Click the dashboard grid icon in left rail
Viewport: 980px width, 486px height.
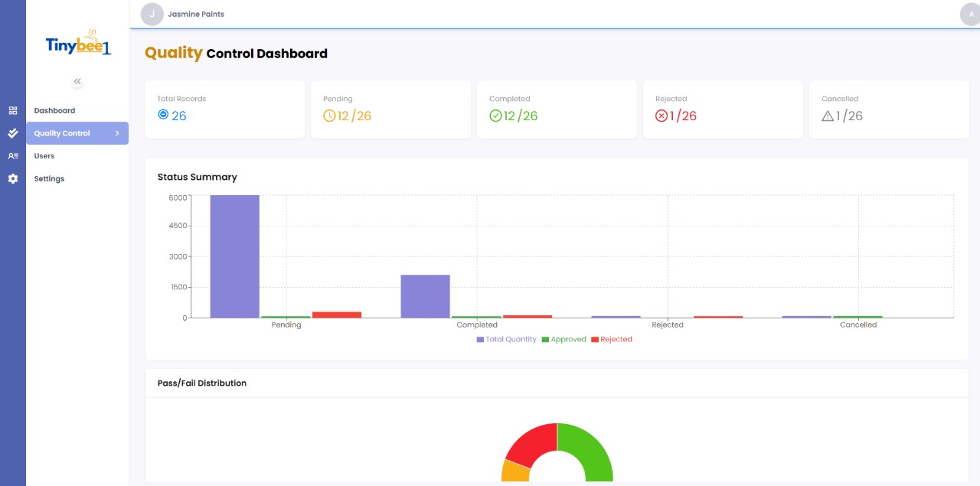coord(13,110)
